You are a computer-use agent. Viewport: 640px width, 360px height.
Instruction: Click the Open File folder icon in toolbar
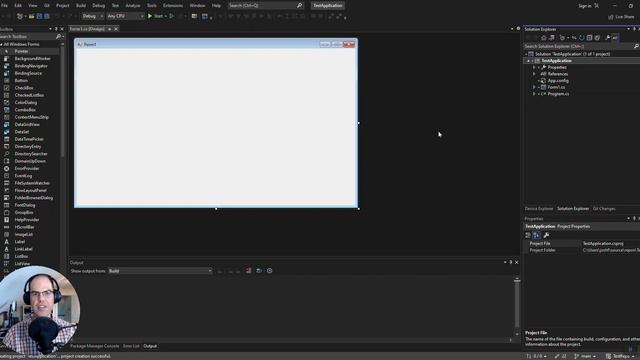31,16
